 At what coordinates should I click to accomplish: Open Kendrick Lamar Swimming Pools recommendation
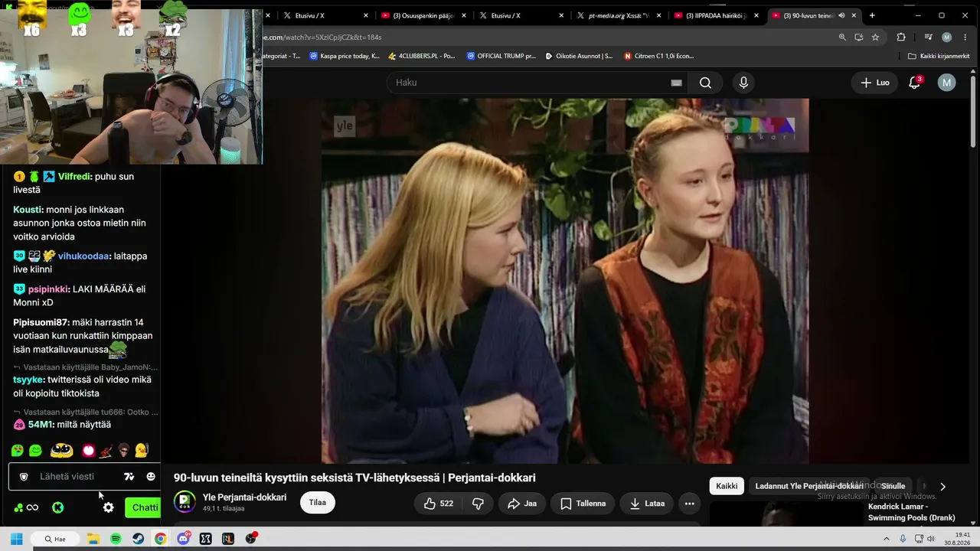click(911, 512)
